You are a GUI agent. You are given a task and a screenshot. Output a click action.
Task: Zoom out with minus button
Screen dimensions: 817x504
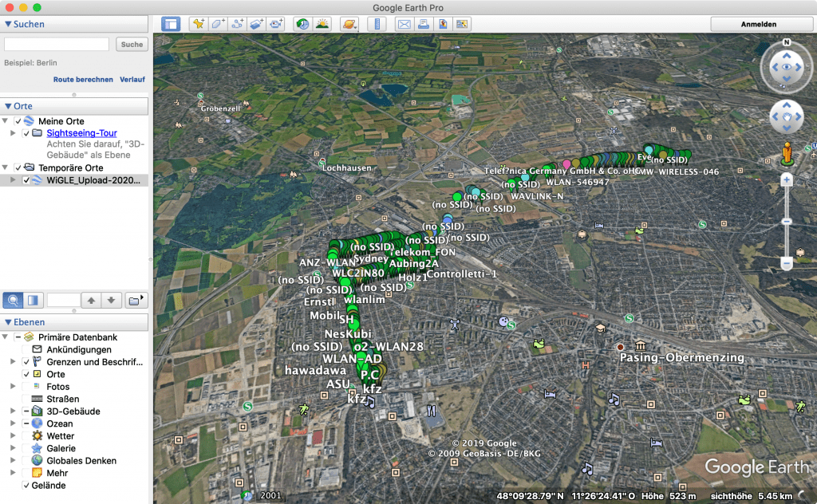pyautogui.click(x=787, y=263)
